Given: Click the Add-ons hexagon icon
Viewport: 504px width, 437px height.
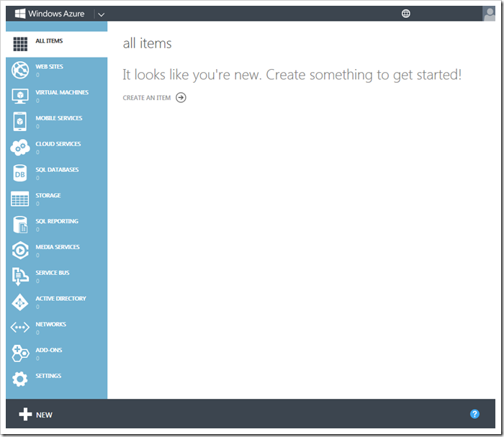Looking at the screenshot, I should [x=20, y=353].
